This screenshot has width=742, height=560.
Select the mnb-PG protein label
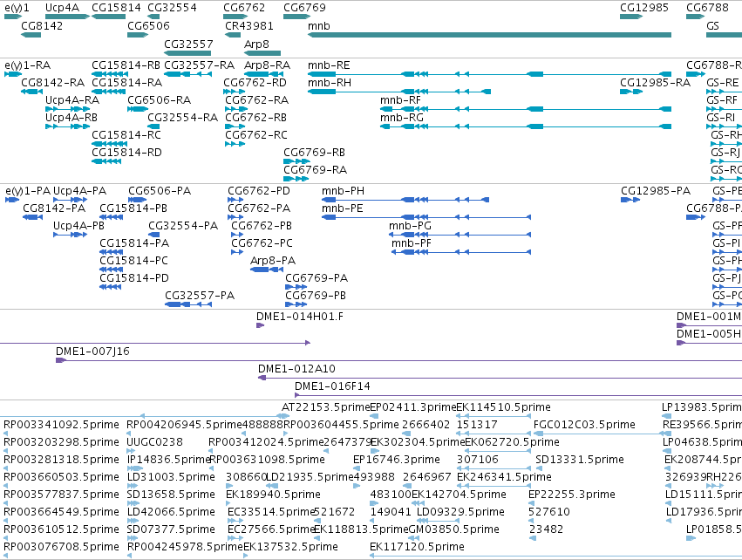click(411, 226)
